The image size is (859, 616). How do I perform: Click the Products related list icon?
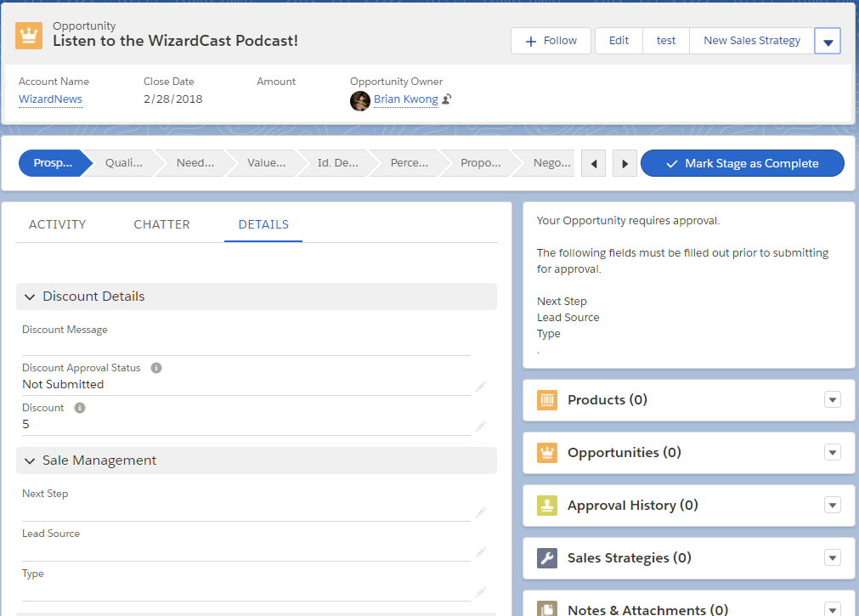(x=546, y=400)
